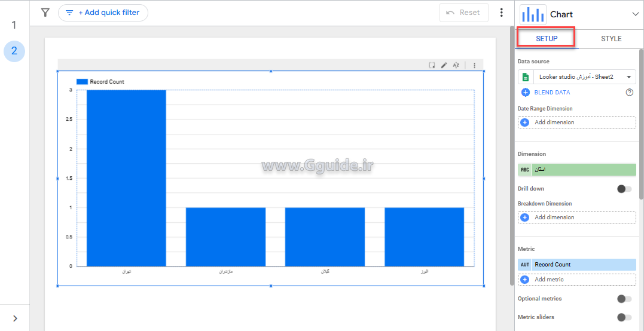Click the chart's pencil edit icon
The height and width of the screenshot is (331, 644).
tap(444, 65)
